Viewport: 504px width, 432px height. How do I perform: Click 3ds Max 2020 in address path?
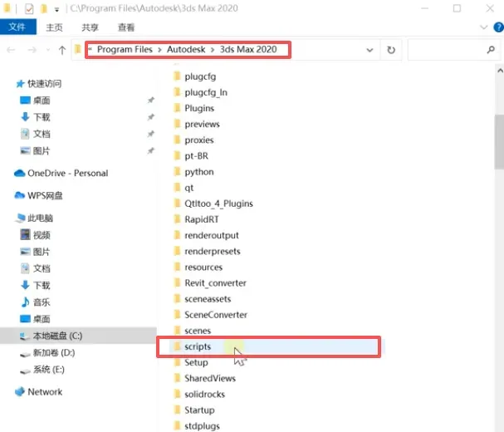[248, 49]
